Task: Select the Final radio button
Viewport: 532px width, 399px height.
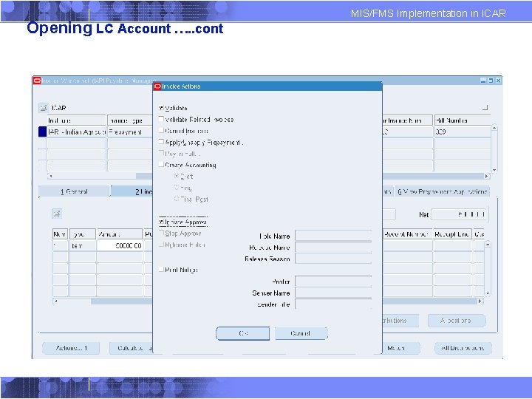Action: [x=177, y=187]
